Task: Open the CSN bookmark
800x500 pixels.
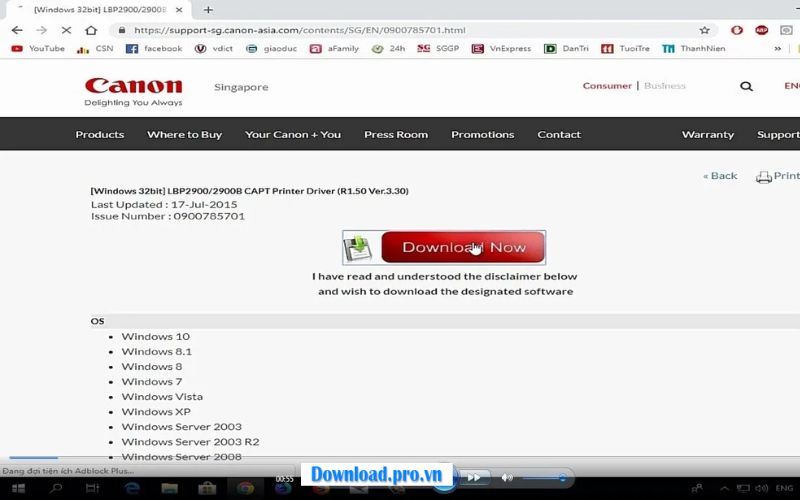Action: point(95,48)
